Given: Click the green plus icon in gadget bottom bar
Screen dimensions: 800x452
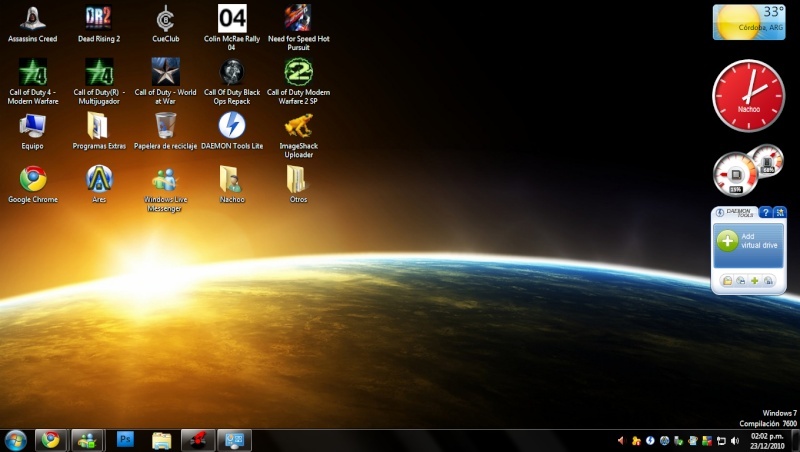Looking at the screenshot, I should [x=754, y=281].
